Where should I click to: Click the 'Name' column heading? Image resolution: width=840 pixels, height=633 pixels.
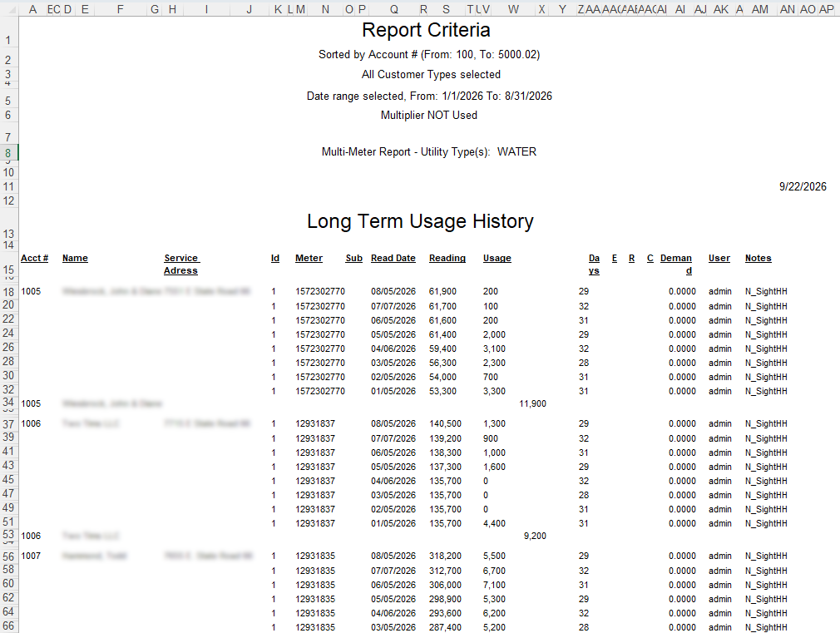pyautogui.click(x=75, y=259)
